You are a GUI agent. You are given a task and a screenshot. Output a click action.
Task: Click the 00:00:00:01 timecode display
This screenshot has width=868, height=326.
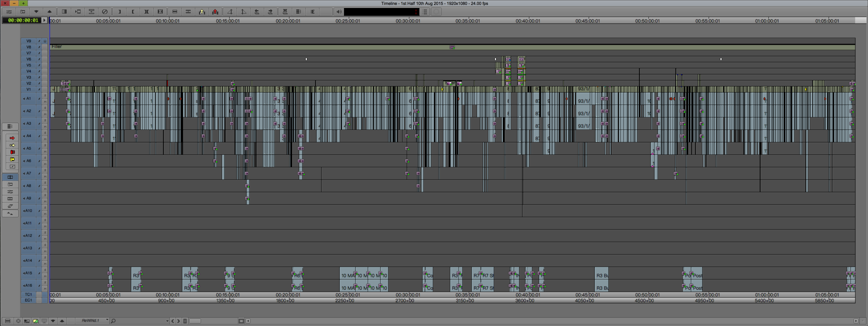click(22, 20)
